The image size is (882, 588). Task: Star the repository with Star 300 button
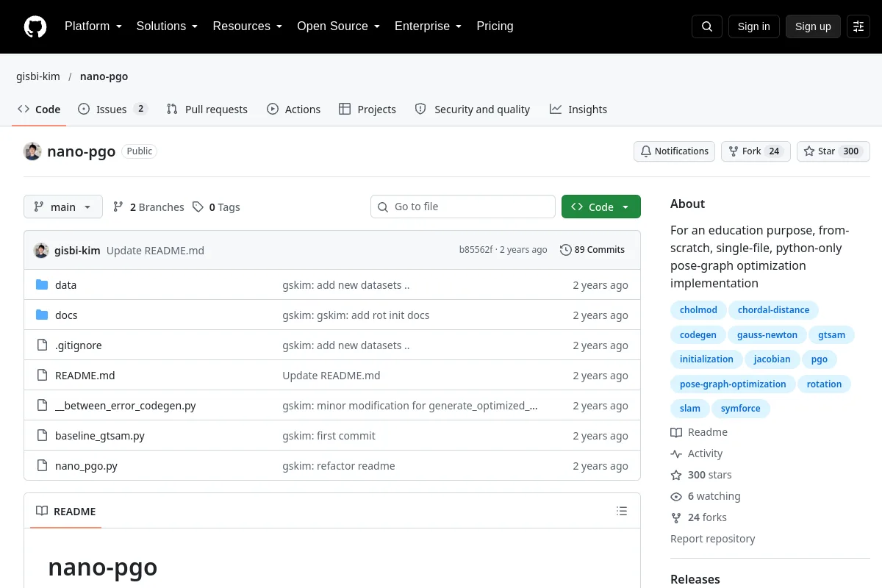(833, 151)
